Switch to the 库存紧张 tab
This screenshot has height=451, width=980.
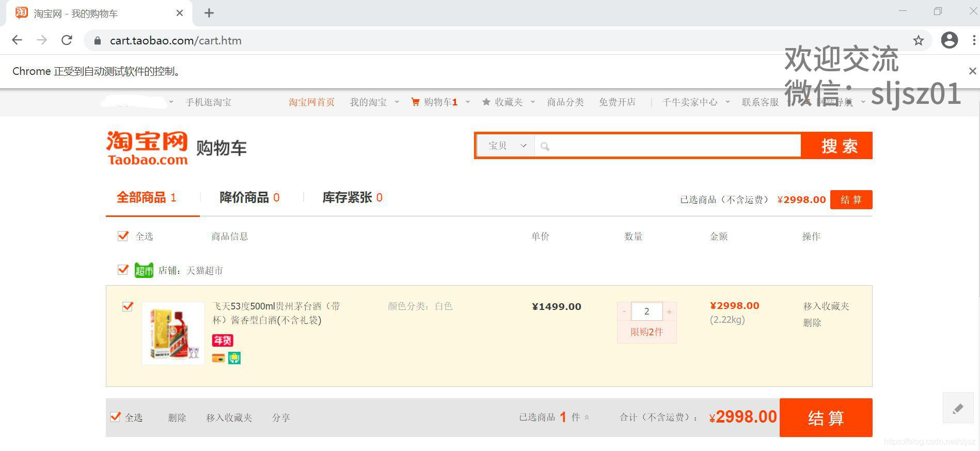pos(352,197)
